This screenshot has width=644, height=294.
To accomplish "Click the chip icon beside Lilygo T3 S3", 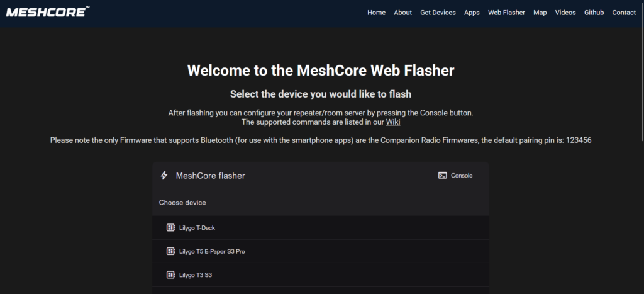I will click(x=170, y=274).
